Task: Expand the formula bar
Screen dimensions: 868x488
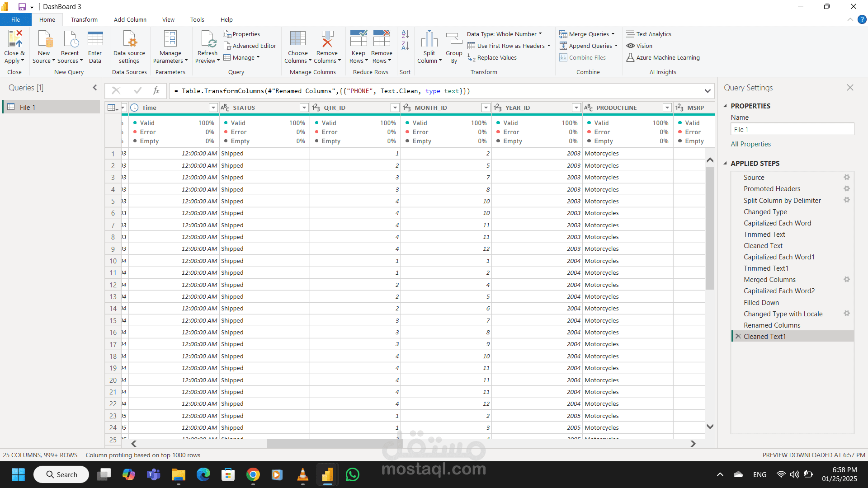Action: (x=707, y=91)
